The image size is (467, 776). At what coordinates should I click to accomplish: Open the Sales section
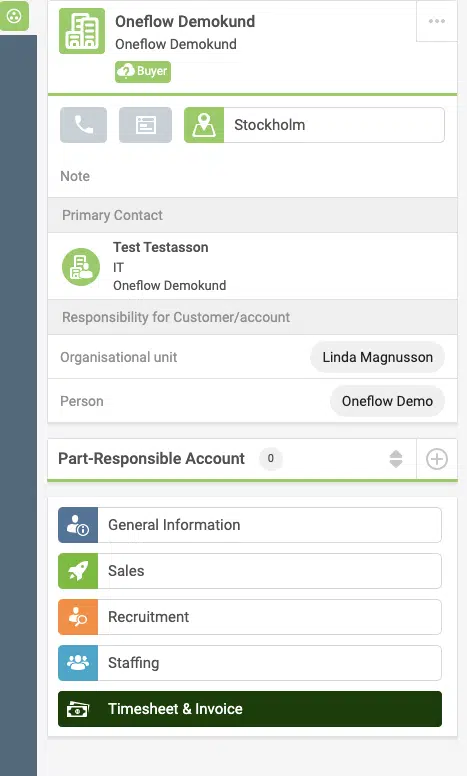pos(250,571)
